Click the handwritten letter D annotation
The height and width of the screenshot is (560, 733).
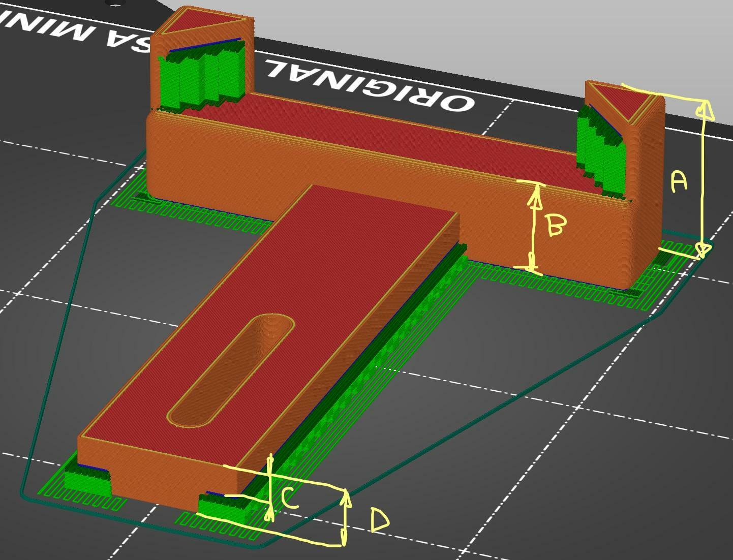click(x=379, y=521)
